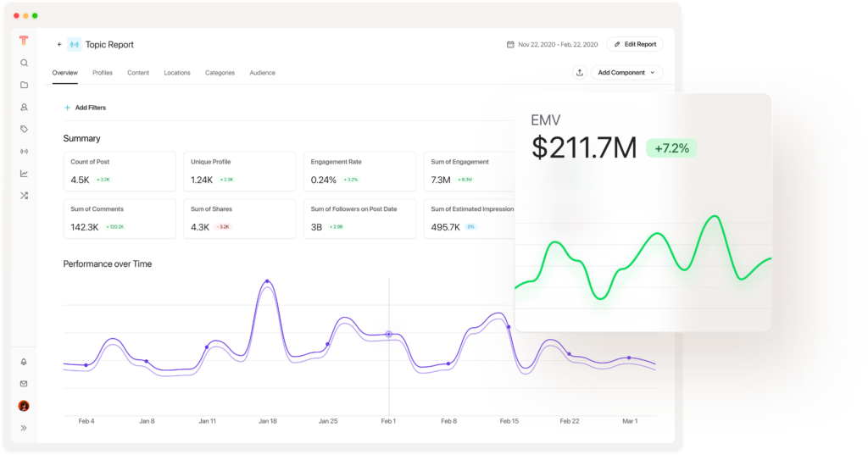Click the Edit Report button

635,44
